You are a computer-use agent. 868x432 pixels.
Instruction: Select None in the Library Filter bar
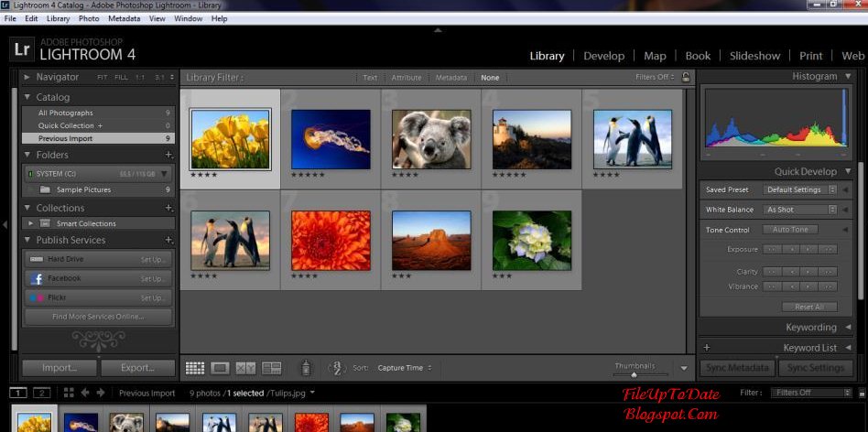pos(490,78)
